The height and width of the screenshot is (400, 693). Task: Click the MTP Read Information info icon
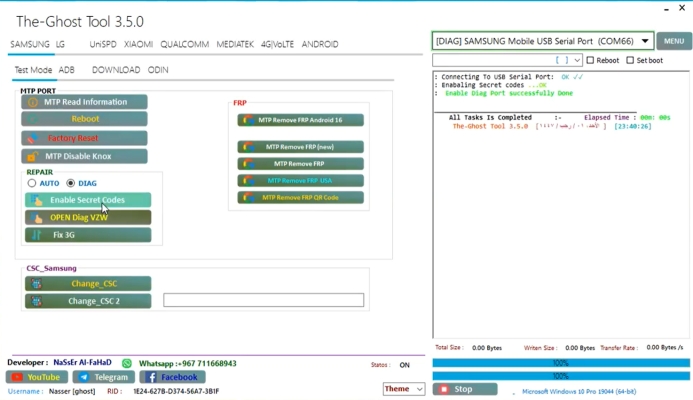pos(33,102)
